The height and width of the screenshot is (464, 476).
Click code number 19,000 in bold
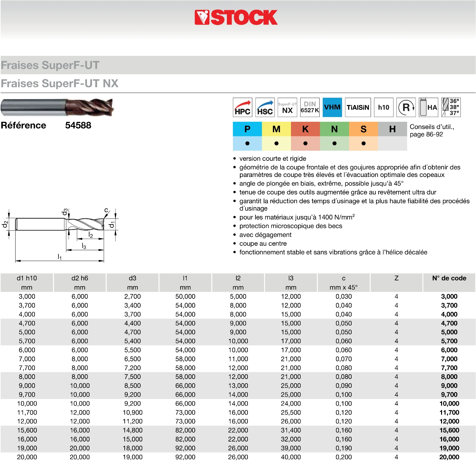[449, 448]
